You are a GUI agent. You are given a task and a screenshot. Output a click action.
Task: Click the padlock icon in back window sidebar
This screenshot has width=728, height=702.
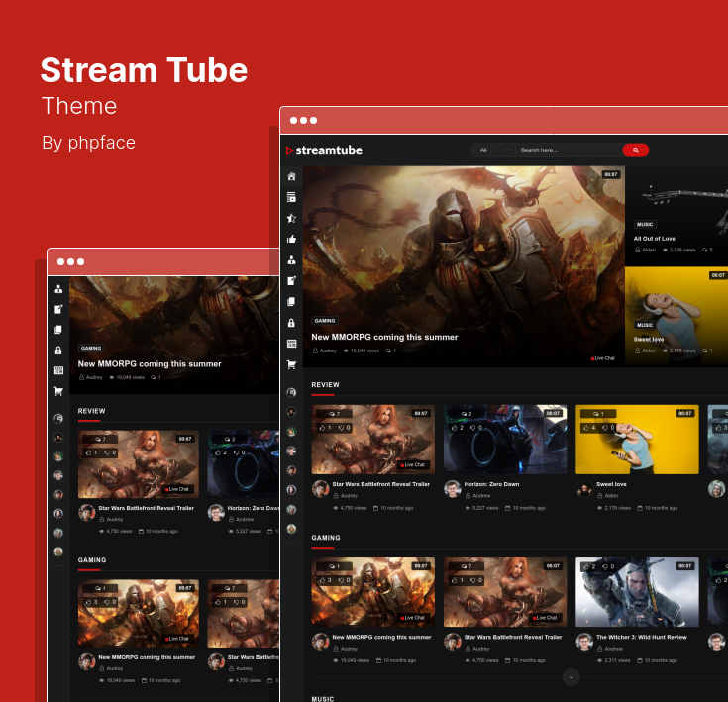(x=58, y=351)
